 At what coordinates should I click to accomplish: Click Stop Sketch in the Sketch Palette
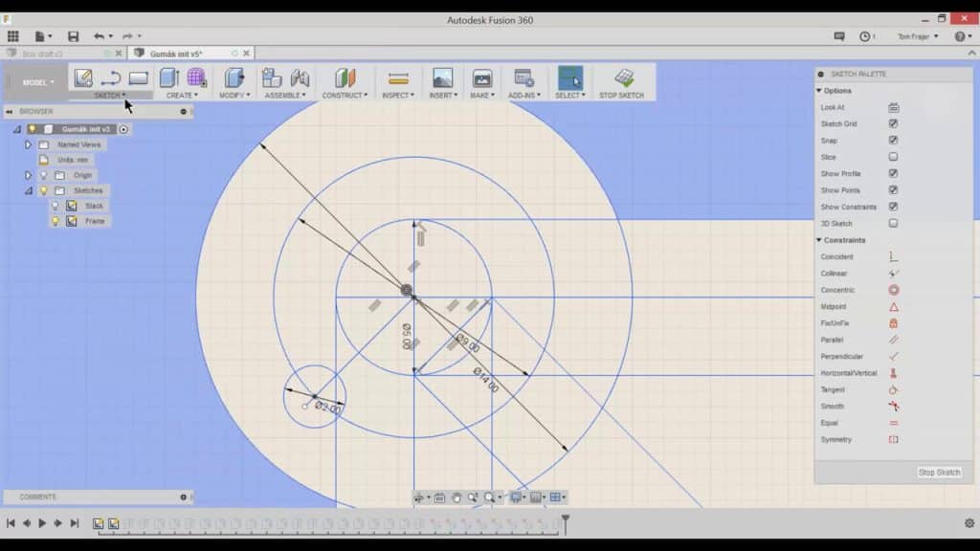tap(939, 473)
